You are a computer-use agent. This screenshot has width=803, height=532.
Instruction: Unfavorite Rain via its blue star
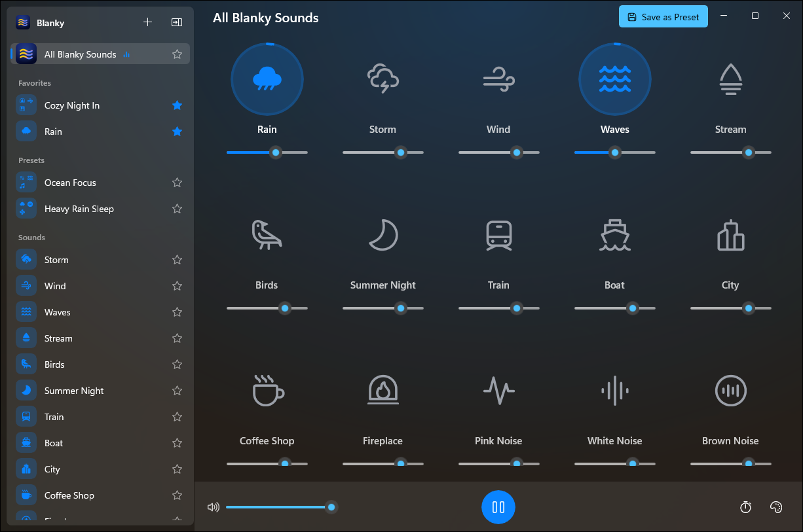tap(177, 132)
